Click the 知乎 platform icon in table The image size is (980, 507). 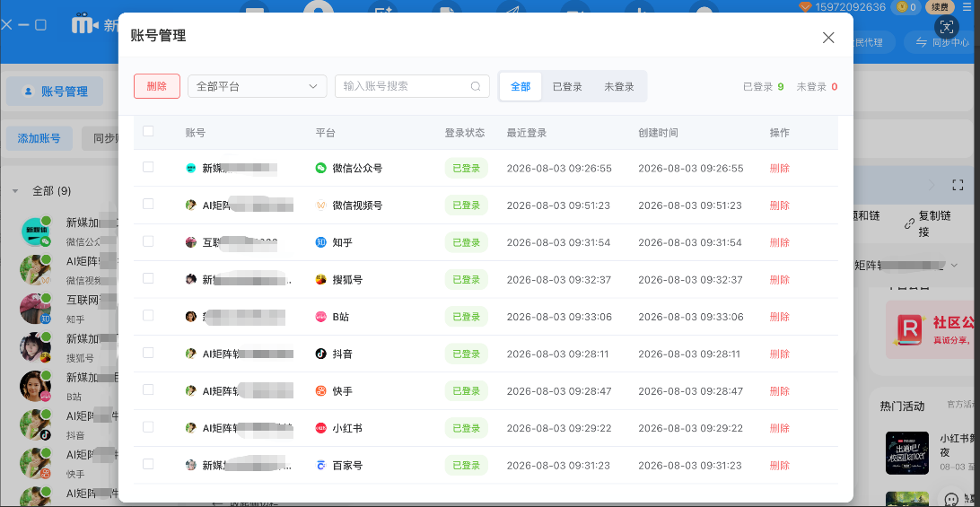320,242
